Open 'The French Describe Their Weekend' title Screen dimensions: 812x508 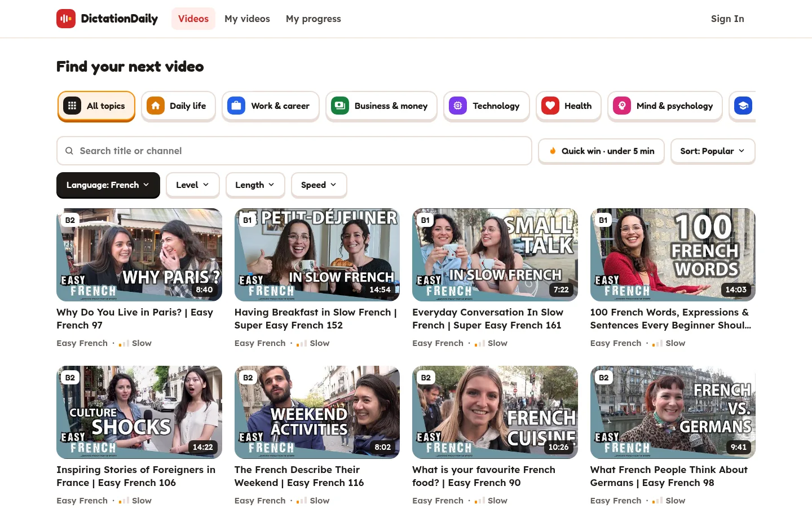(x=299, y=476)
